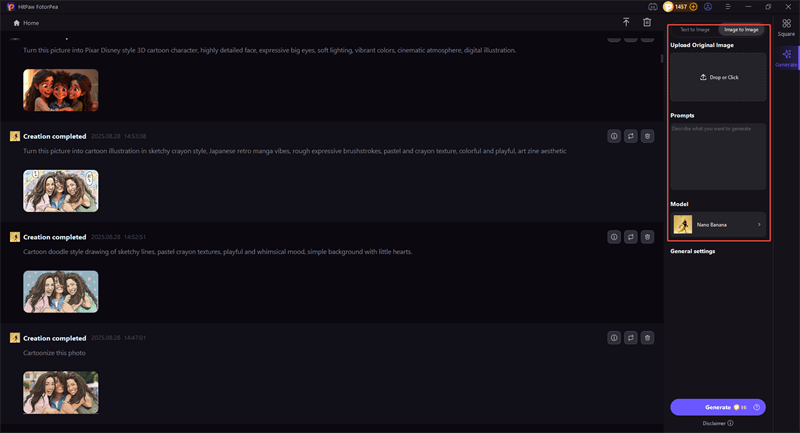Image resolution: width=800 pixels, height=433 pixels.
Task: Add more credits with plus icon
Action: (693, 7)
